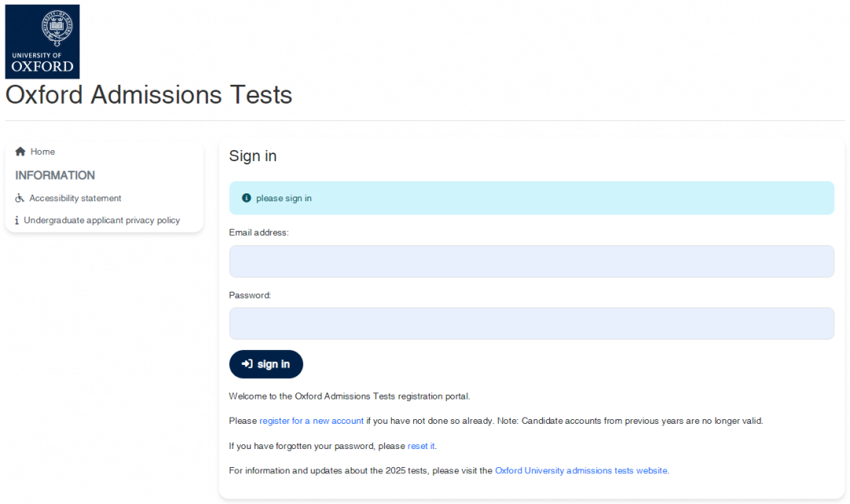
Task: Click the wheelchair accessibility icon in the sidebar
Action: tap(20, 198)
